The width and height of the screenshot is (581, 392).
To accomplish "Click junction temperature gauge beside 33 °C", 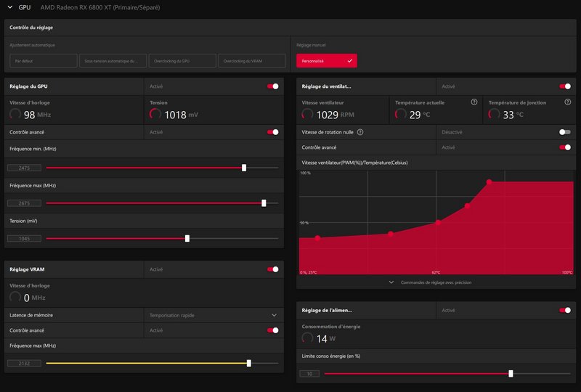I will coord(494,114).
